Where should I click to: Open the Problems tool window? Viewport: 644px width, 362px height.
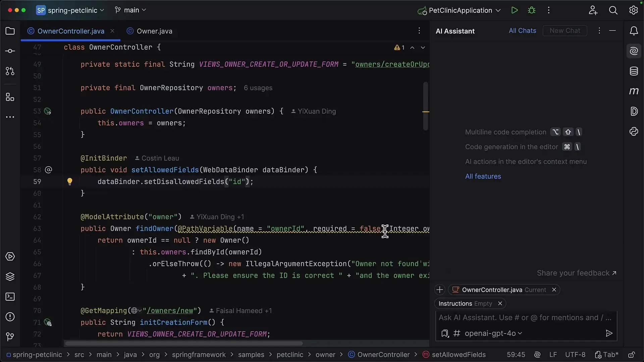pos(10,317)
